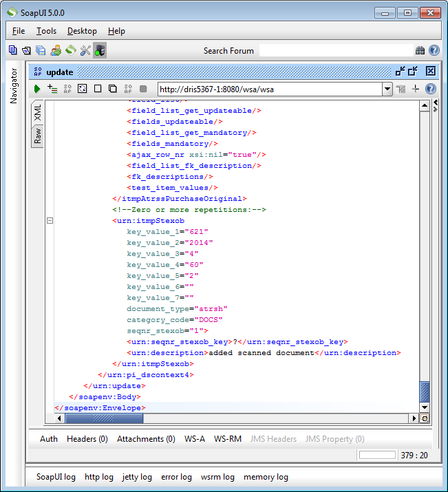This screenshot has height=492, width=448.
Task: Click the Import Project toolbar icon
Action: click(x=27, y=50)
